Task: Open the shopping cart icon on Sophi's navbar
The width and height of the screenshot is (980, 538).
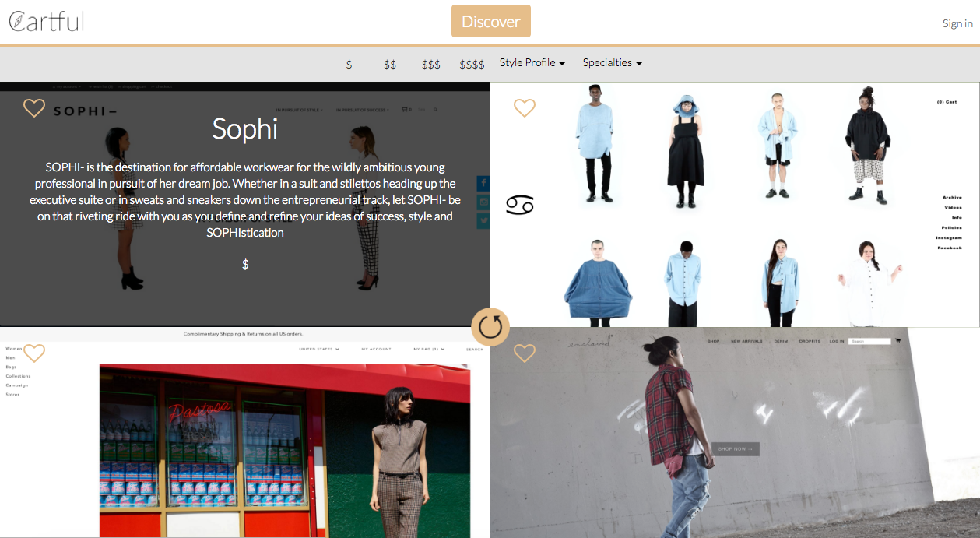Action: click(x=404, y=110)
